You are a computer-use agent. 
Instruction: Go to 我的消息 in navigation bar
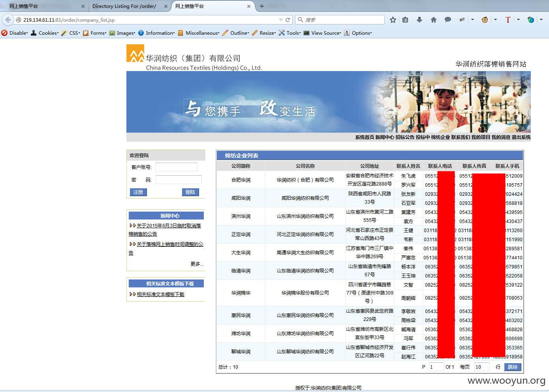tap(501, 137)
